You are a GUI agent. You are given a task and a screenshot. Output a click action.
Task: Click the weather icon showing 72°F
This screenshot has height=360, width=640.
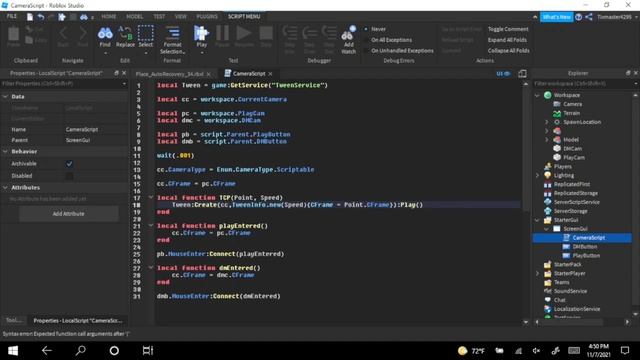462,351
